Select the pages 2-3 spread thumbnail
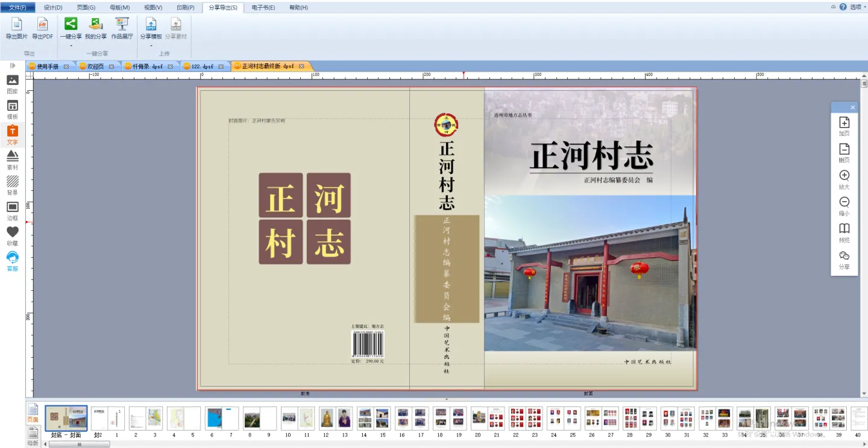 [x=146, y=418]
